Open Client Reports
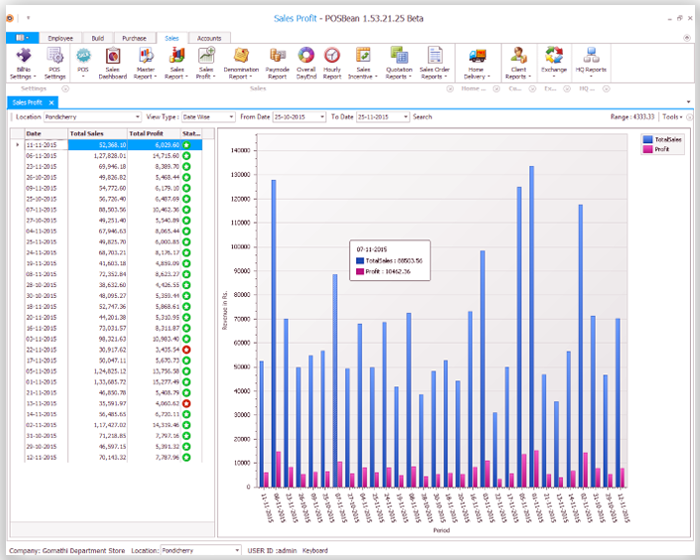Viewport: 700px width, 560px height. (518, 64)
